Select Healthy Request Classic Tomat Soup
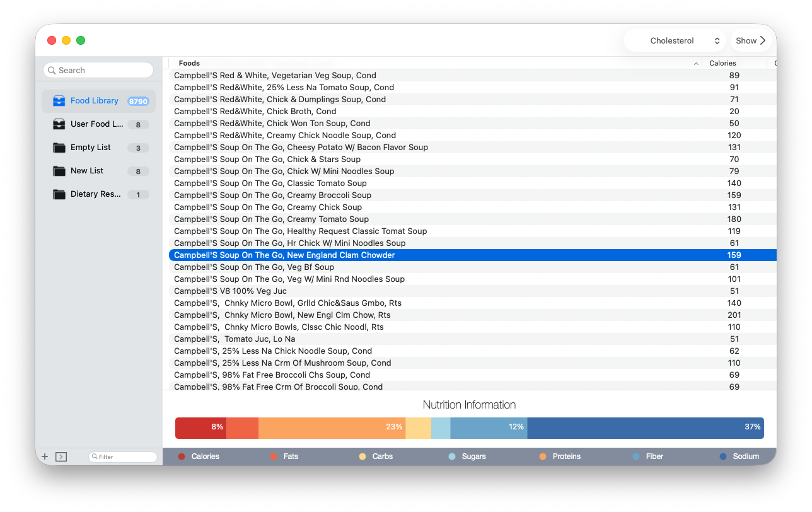The width and height of the screenshot is (812, 512). click(x=473, y=231)
